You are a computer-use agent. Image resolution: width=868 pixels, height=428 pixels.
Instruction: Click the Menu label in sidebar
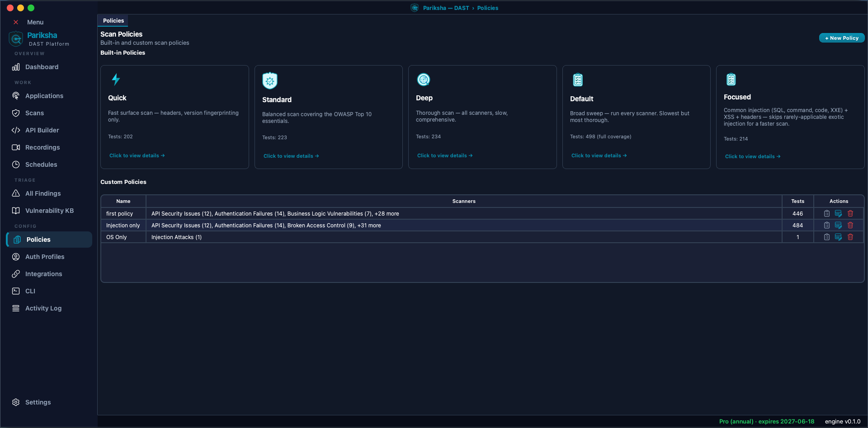[x=35, y=22]
